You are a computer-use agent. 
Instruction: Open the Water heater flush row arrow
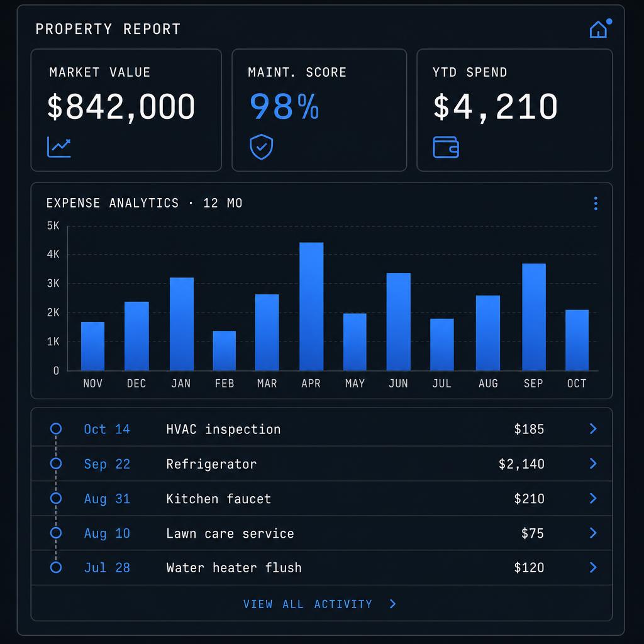pos(593,567)
